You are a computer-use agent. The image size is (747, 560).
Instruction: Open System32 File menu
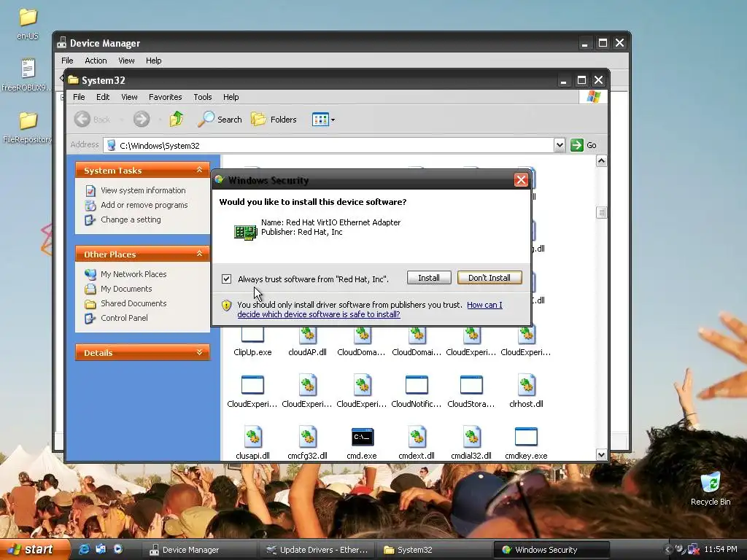[x=79, y=97]
